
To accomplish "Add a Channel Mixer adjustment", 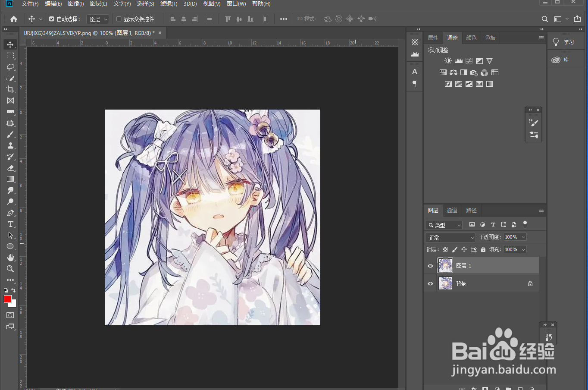I will click(x=484, y=72).
